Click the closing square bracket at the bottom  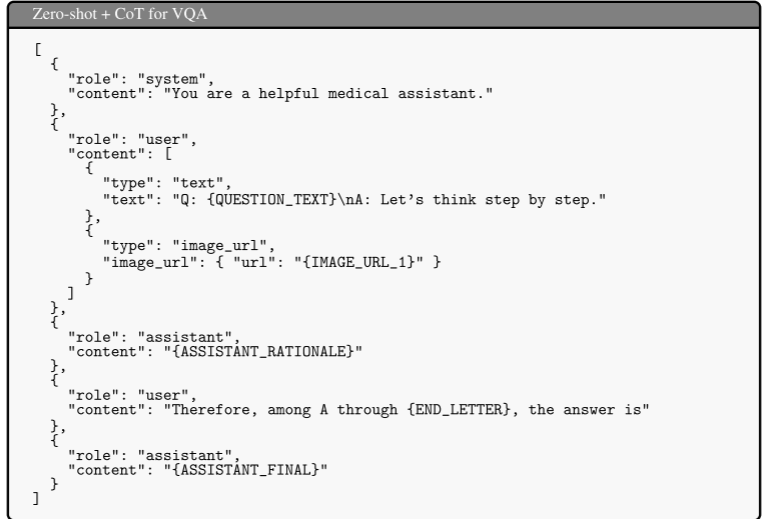coord(35,499)
